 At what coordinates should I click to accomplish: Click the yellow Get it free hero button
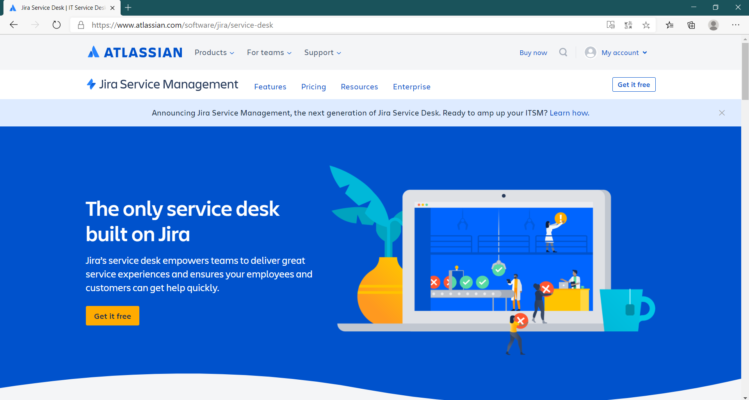click(x=112, y=316)
